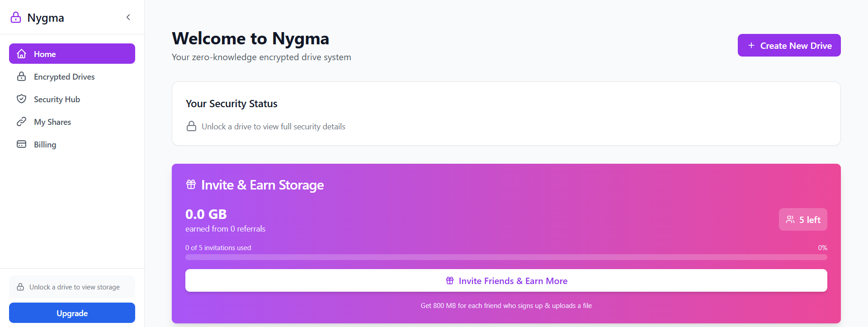
Task: Go to the Security Hub page
Action: click(57, 100)
